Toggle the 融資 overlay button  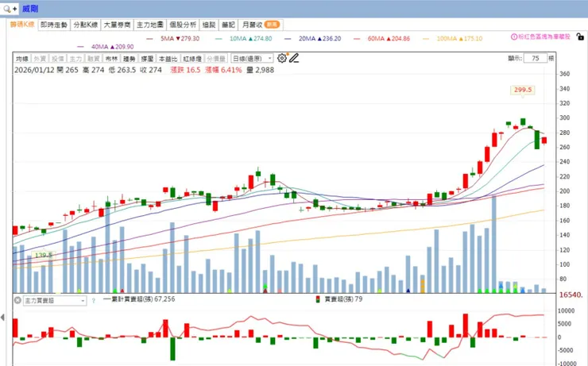94,59
